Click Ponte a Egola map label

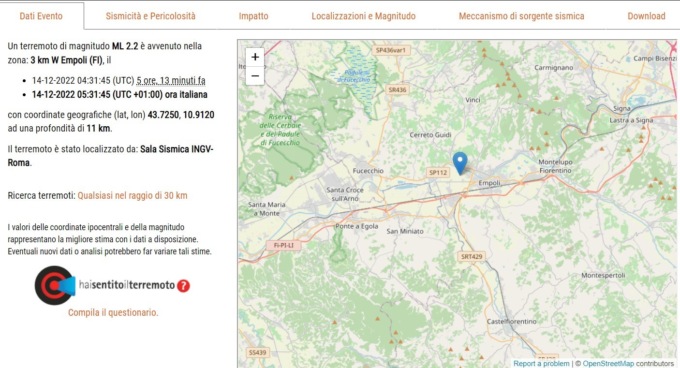(x=356, y=226)
